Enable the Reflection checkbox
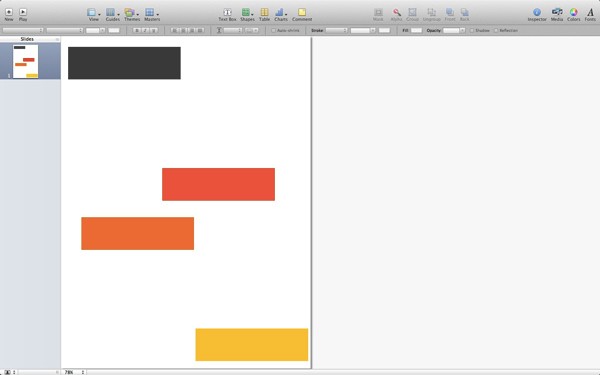600x375 pixels. click(x=496, y=30)
